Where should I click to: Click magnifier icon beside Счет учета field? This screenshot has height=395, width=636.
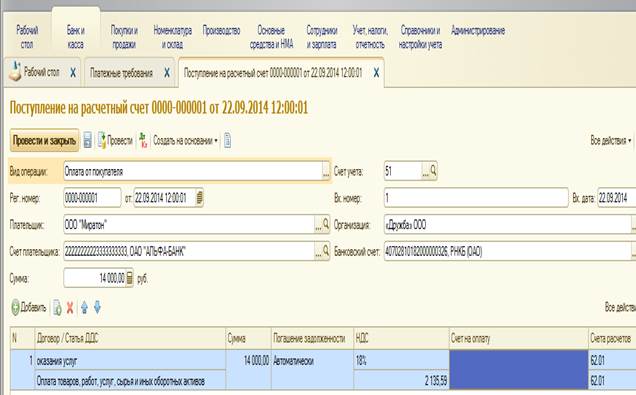pyautogui.click(x=433, y=171)
